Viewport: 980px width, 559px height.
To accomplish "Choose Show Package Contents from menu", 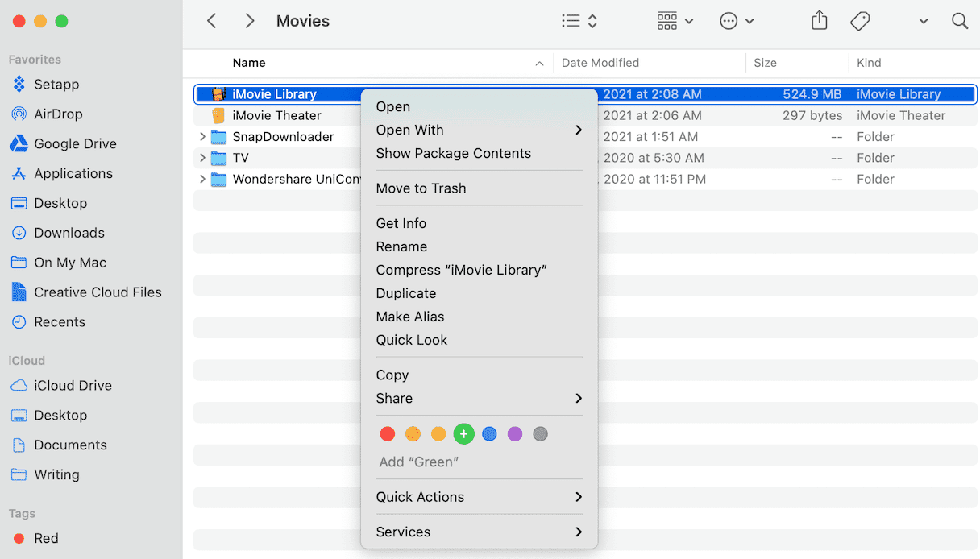I will pyautogui.click(x=453, y=154).
